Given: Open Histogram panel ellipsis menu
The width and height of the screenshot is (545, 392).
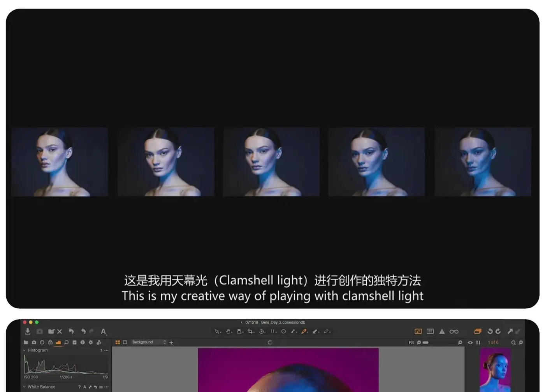Looking at the screenshot, I should [x=107, y=350].
